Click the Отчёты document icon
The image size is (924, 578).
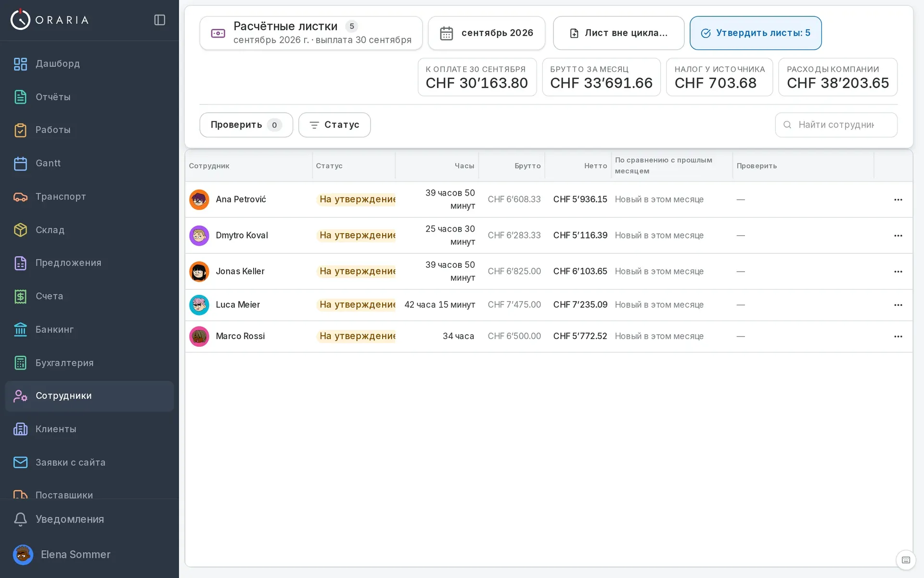point(20,97)
